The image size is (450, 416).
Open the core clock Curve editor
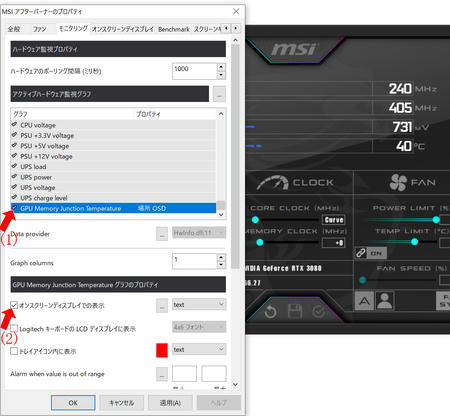[334, 220]
